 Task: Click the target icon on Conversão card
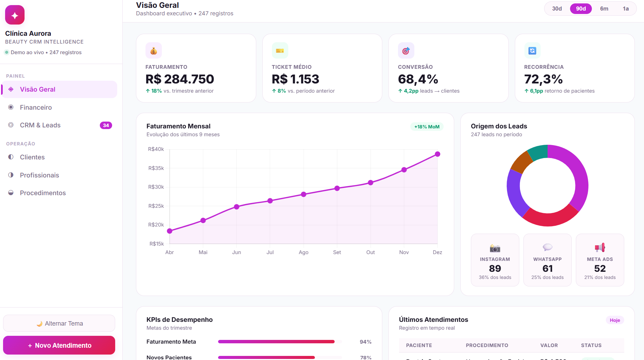pyautogui.click(x=406, y=51)
